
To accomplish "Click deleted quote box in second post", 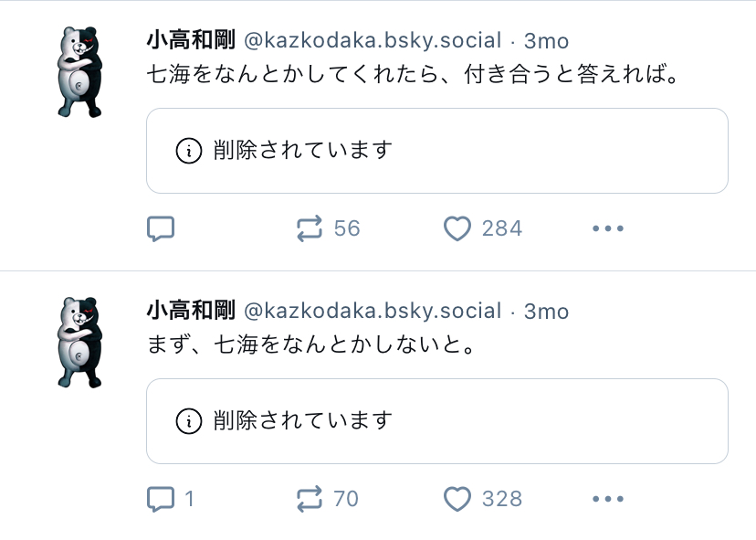I will tap(436, 421).
